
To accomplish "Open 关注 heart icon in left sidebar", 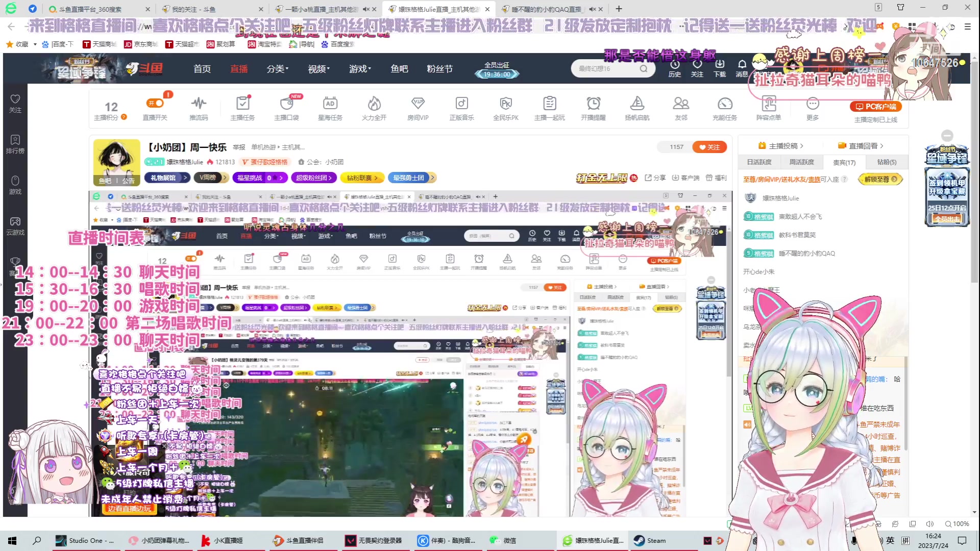I will (15, 104).
